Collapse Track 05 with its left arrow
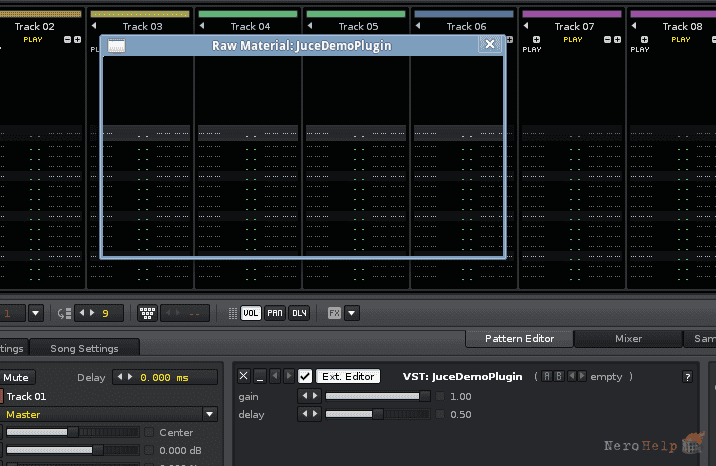This screenshot has width=716, height=466. click(x=310, y=26)
